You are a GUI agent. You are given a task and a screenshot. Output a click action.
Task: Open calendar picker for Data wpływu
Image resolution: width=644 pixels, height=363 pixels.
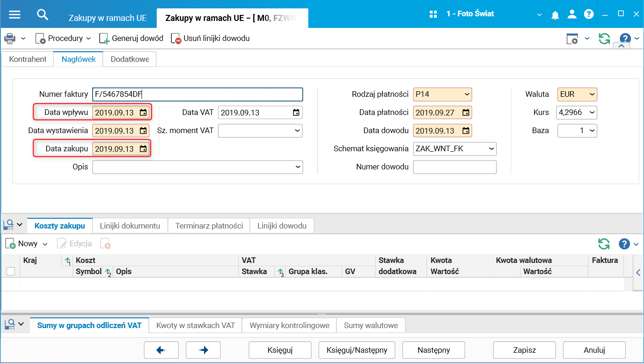pos(143,113)
